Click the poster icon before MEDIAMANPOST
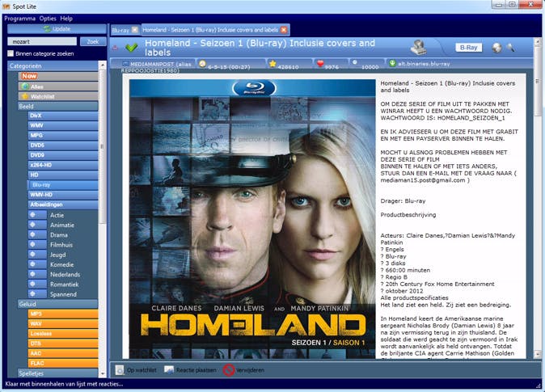 125,64
